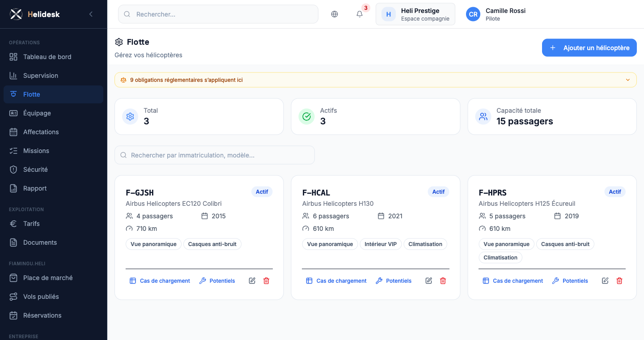Open Potentiels for F-HPRS
Image resolution: width=644 pixels, height=340 pixels.
coord(570,281)
